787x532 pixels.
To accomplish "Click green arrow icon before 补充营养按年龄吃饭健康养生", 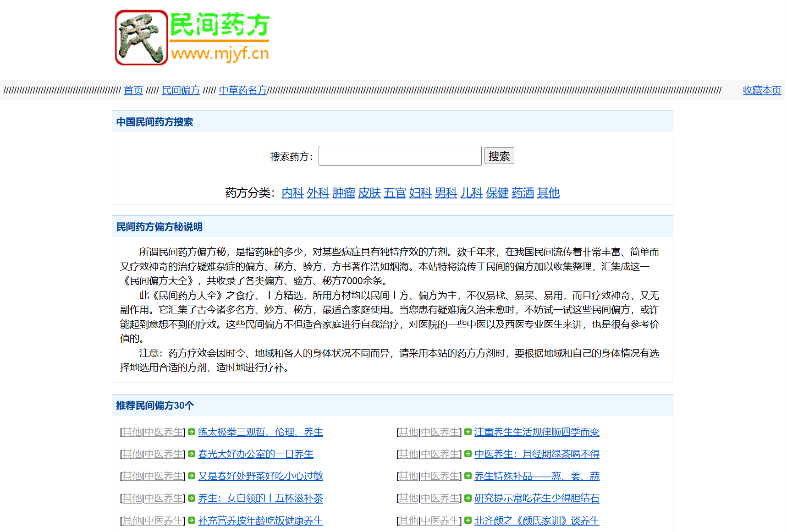I will 191,521.
